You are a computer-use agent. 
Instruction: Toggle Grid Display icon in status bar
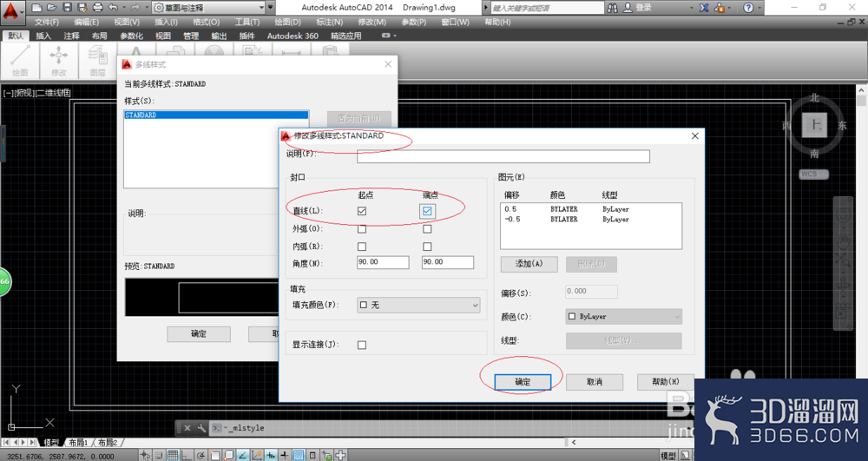tap(174, 455)
